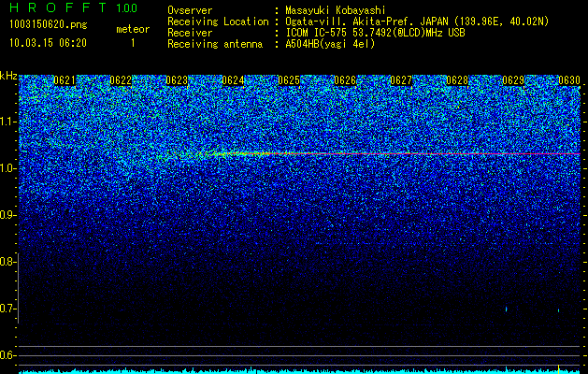Click the 0627 time marker
Viewport: 588px width, 374px height.
pos(401,80)
